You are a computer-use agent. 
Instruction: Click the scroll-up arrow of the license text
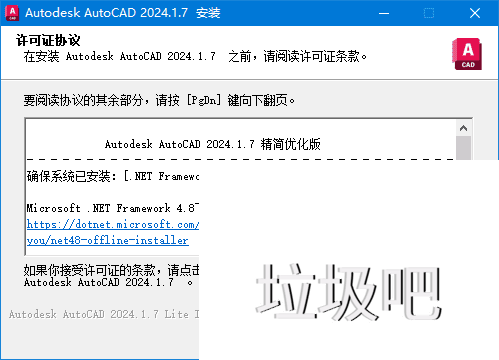(463, 128)
